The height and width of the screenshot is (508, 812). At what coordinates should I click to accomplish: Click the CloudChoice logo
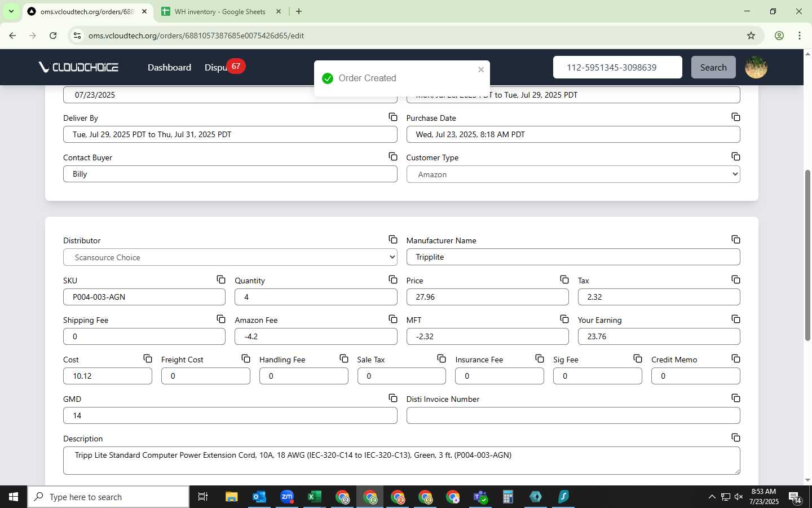(x=78, y=67)
